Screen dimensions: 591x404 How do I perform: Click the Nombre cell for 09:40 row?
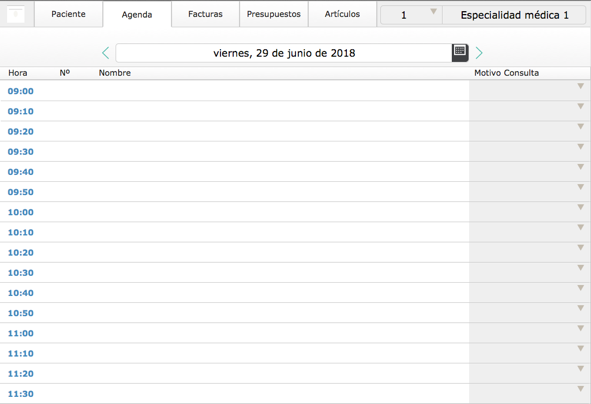pyautogui.click(x=282, y=172)
